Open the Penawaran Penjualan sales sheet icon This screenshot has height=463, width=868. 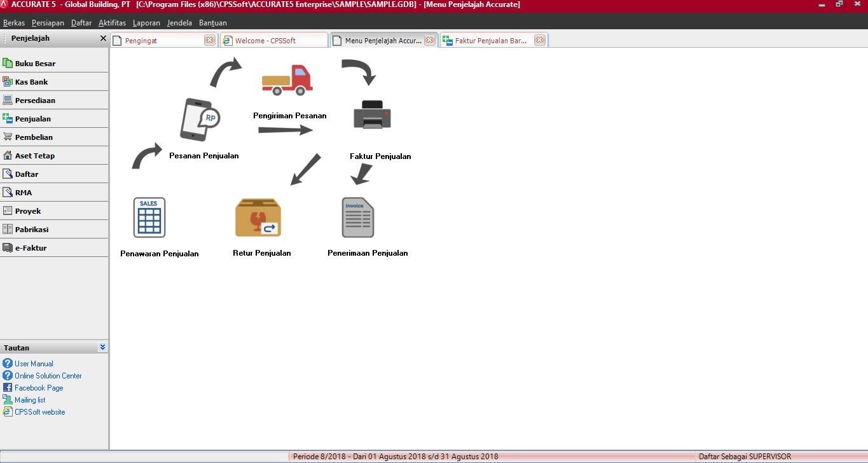coord(149,218)
